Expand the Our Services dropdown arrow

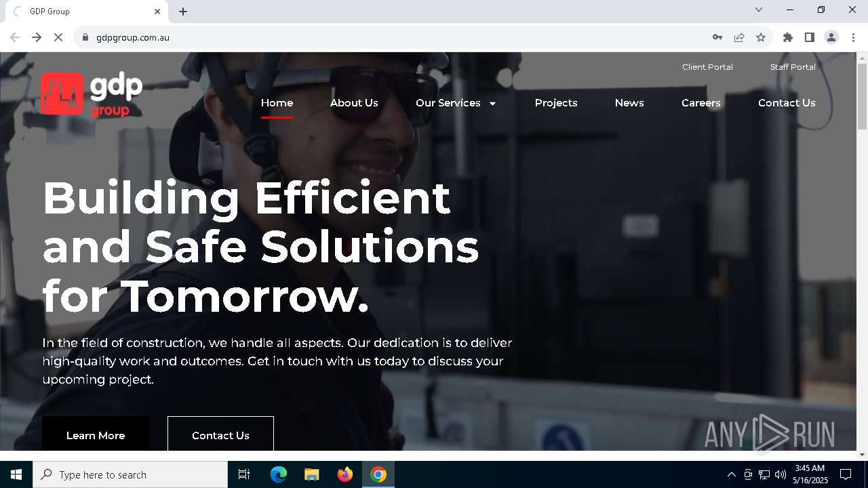(x=492, y=104)
